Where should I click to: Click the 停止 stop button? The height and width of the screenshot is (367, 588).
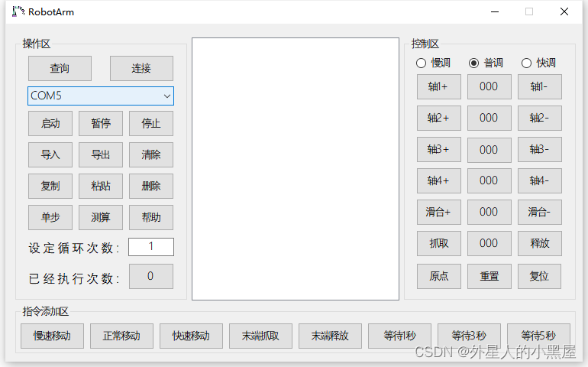click(151, 123)
